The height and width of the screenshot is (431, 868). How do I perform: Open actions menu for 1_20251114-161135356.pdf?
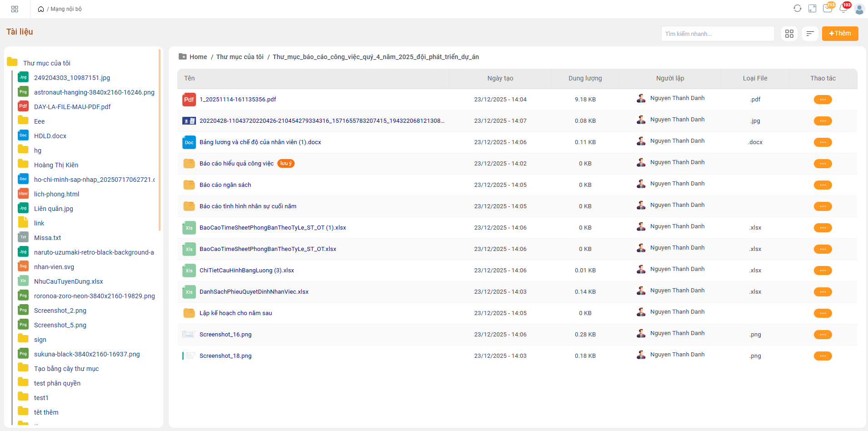[823, 100]
